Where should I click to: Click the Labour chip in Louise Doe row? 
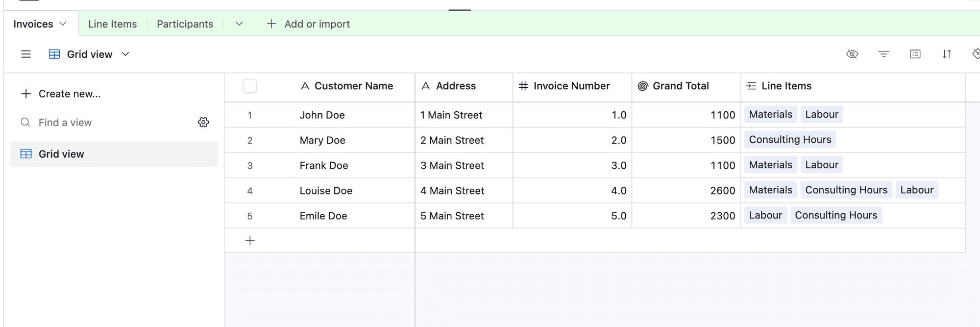point(917,190)
